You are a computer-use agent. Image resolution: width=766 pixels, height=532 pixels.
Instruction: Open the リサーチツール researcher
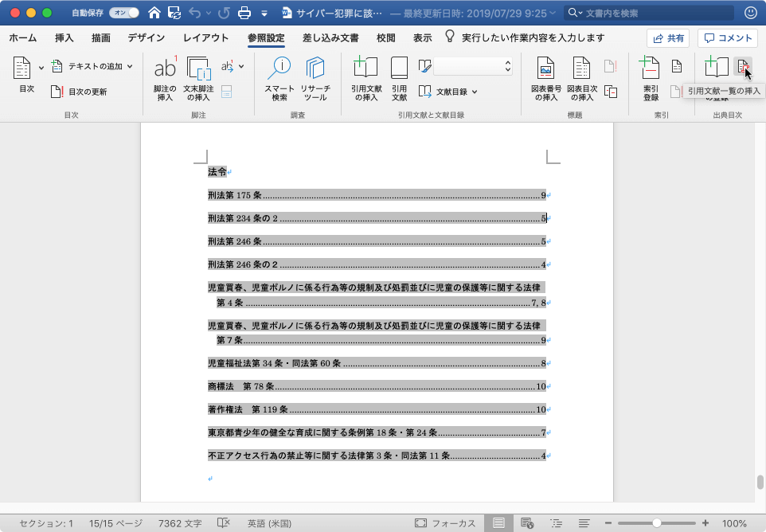[315, 79]
